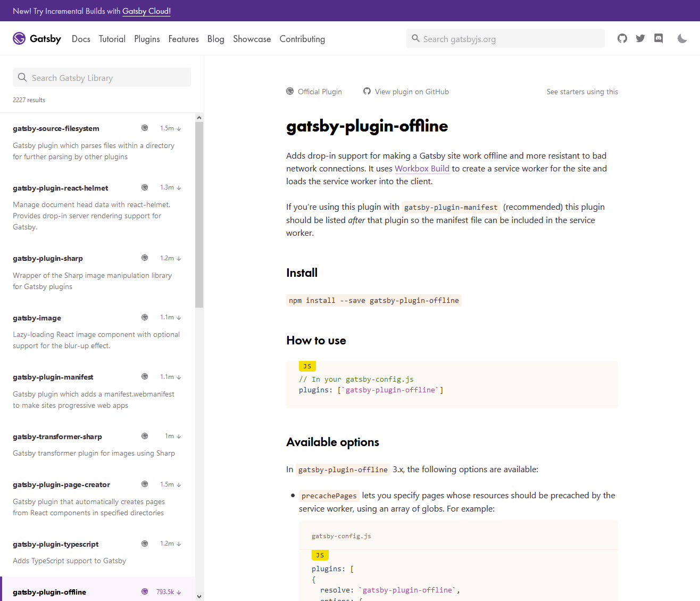Click the gatsby-config.js code block filename

tap(341, 536)
